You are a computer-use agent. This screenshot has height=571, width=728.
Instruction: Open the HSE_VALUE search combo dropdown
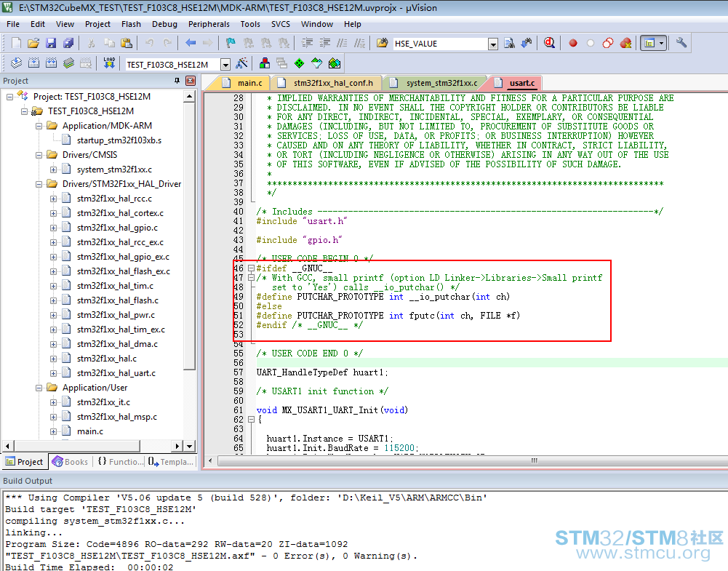point(493,44)
